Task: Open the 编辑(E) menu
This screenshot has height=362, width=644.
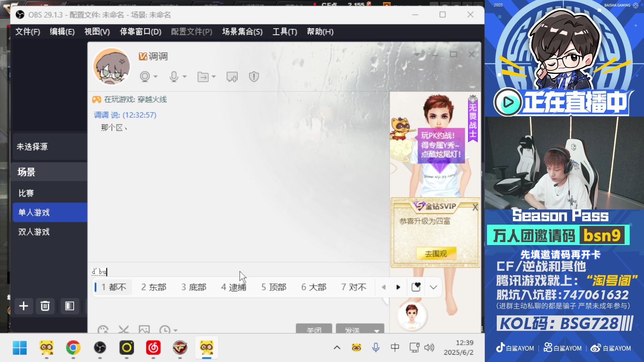Action: [62, 32]
